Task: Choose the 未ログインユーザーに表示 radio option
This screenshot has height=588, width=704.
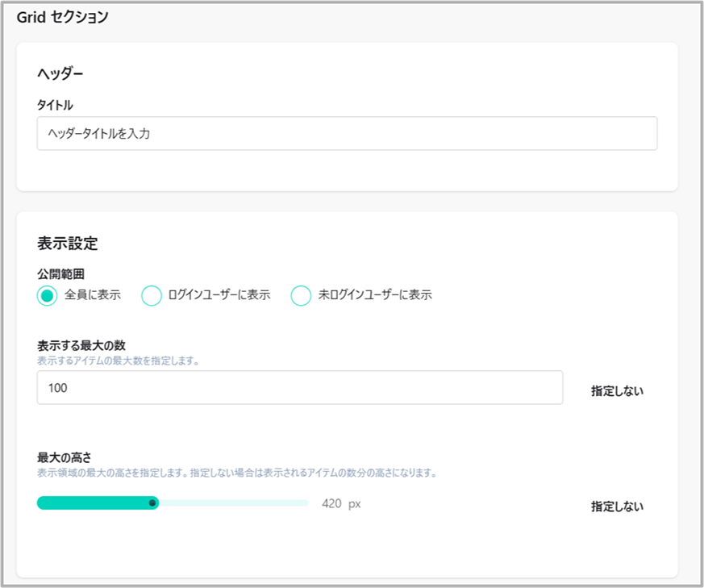Action: click(301, 295)
